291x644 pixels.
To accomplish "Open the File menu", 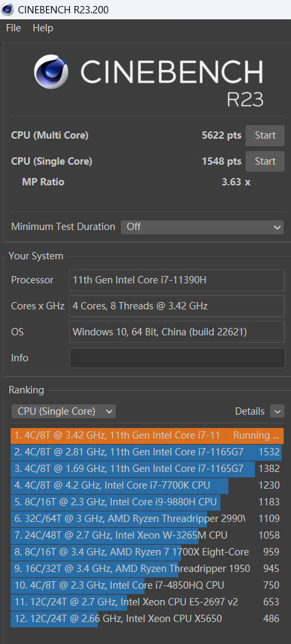I will (13, 28).
